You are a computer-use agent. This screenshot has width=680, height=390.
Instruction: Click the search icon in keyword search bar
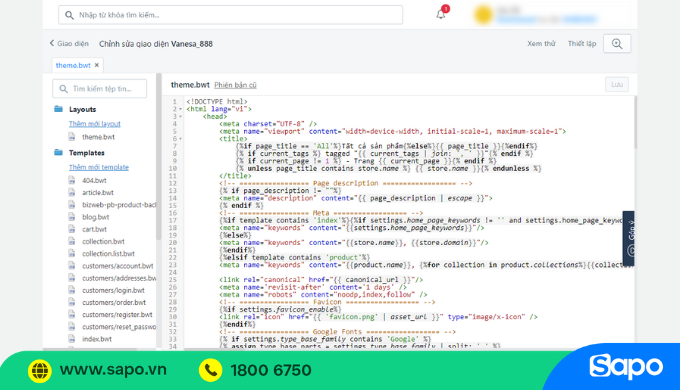coord(69,15)
